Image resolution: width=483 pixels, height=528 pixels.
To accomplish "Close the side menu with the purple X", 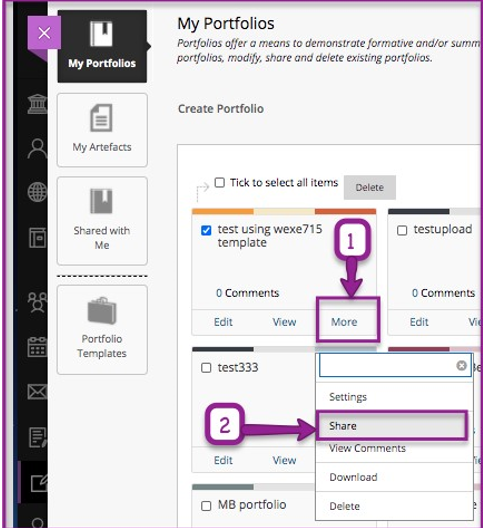I will (44, 33).
